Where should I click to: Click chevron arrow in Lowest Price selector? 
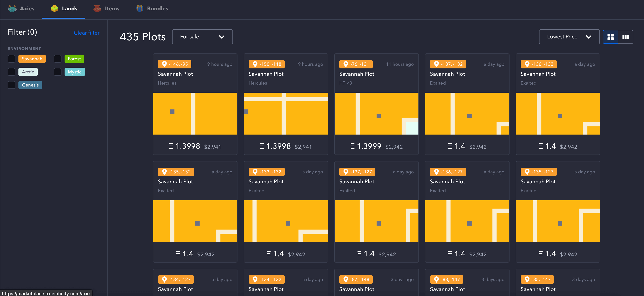click(x=588, y=37)
